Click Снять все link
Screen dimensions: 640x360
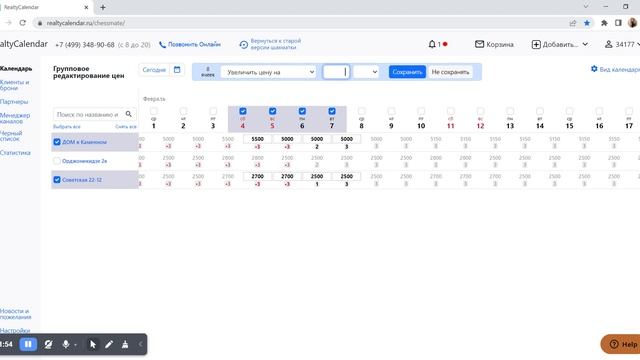(x=126, y=127)
